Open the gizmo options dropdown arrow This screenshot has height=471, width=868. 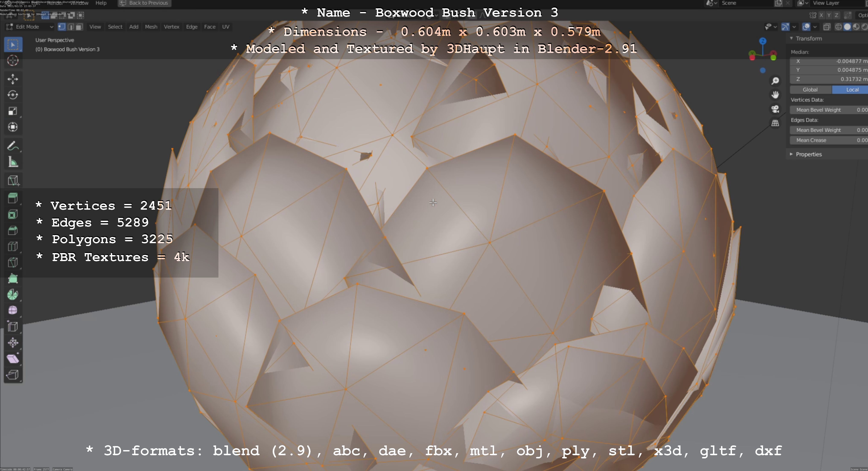click(794, 27)
